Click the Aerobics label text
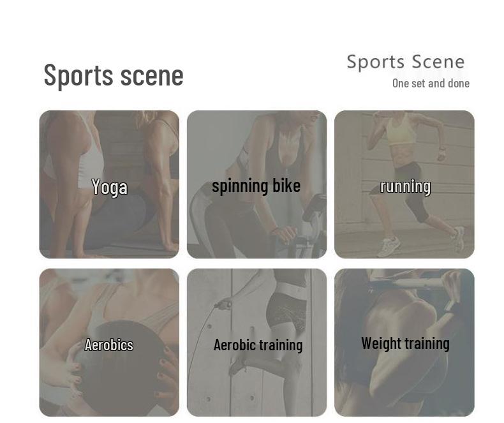 pos(109,345)
